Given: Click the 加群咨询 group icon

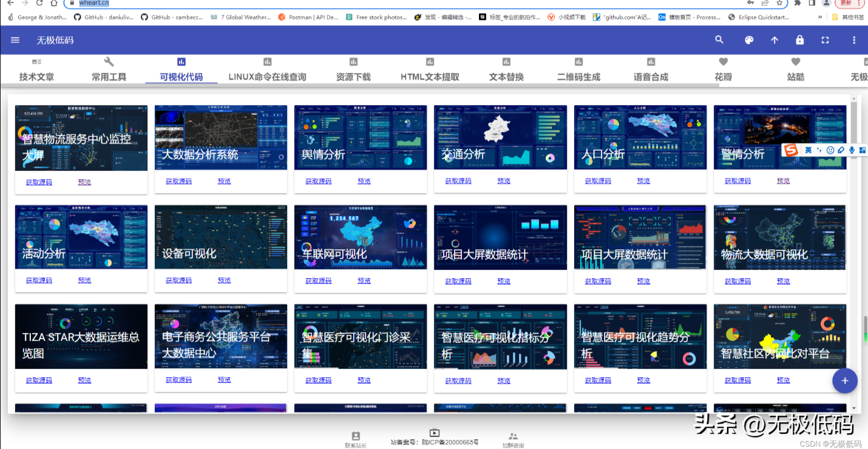Looking at the screenshot, I should (x=513, y=436).
